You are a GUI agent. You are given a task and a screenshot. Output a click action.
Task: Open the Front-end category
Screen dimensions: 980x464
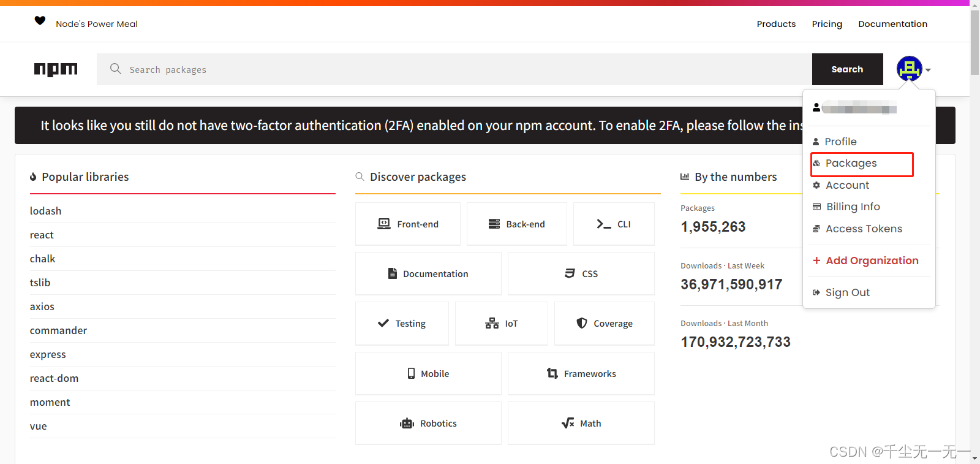pos(408,224)
